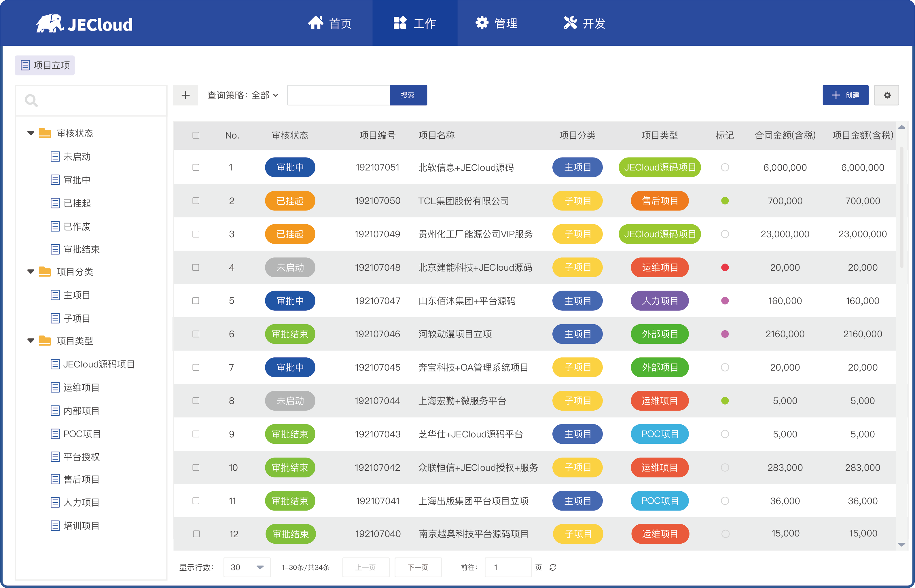The width and height of the screenshot is (915, 588).
Task: Click the 项目立项 tab document icon
Action: 25,65
